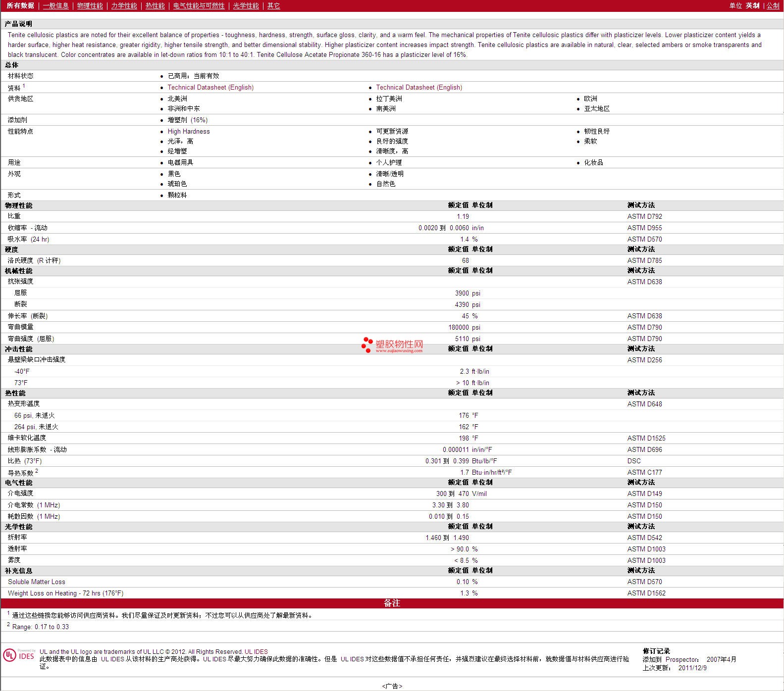Click the ASTM D1562 test method

coord(646,593)
